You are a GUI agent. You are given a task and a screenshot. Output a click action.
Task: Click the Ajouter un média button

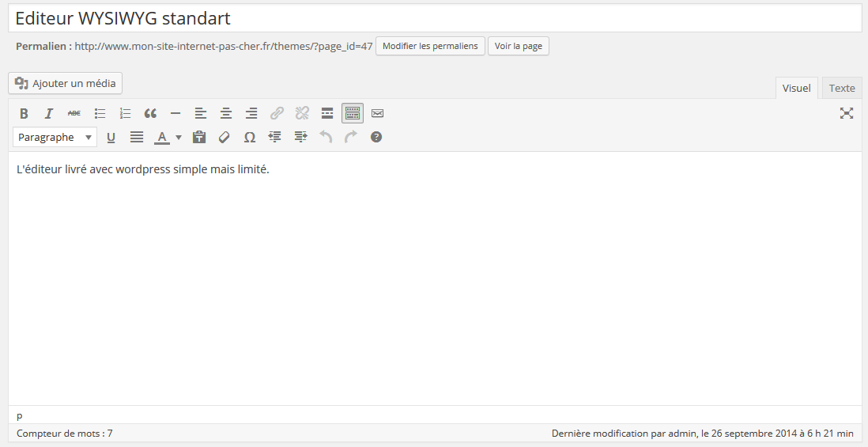(x=66, y=83)
